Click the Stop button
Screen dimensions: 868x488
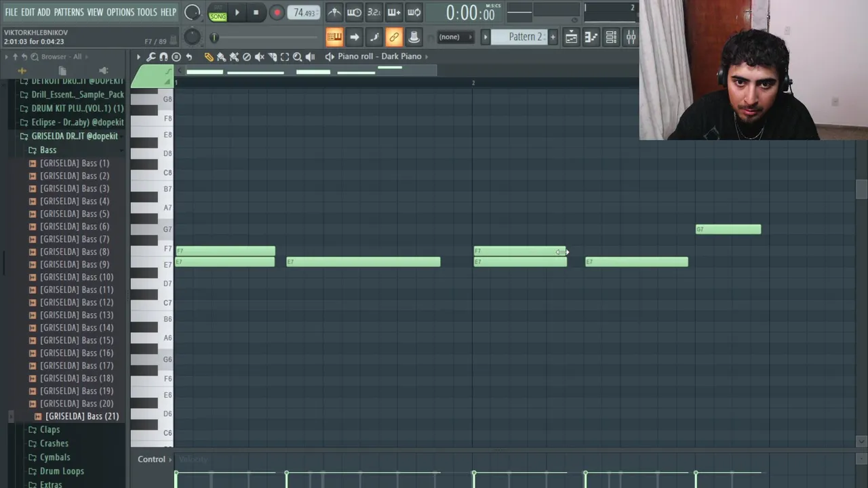[x=256, y=12]
